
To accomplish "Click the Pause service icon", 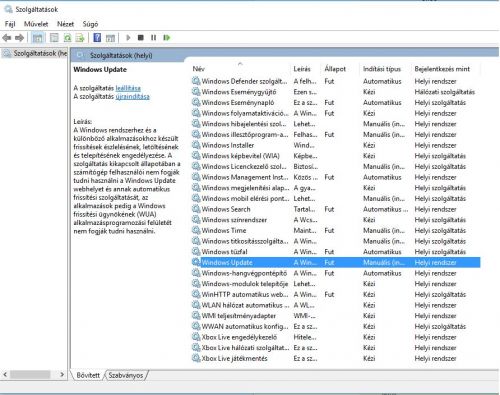I will tap(153, 38).
